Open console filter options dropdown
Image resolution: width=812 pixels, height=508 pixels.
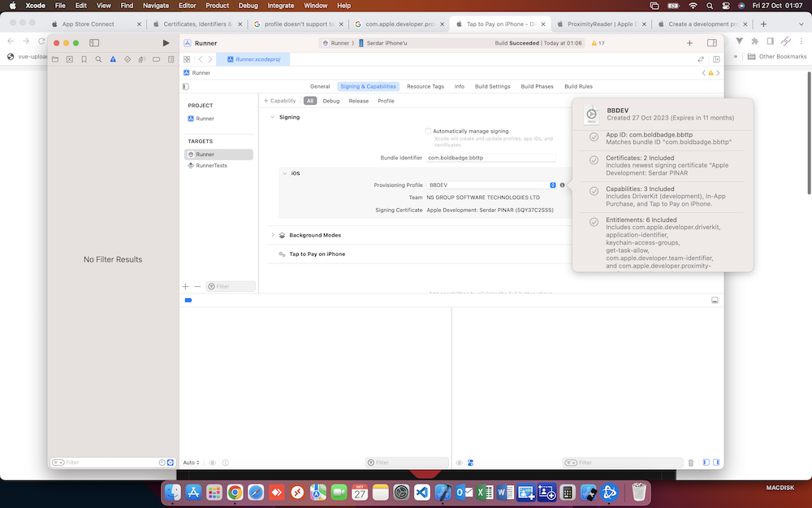[x=571, y=462]
